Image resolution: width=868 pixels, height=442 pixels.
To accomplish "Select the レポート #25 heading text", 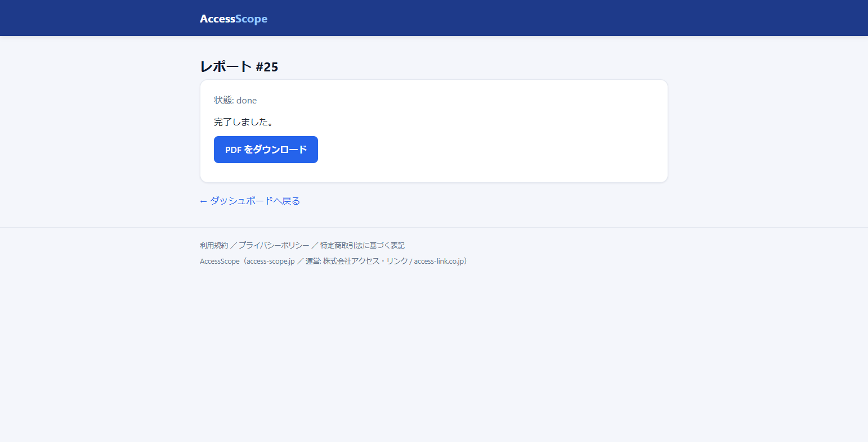I will point(239,66).
